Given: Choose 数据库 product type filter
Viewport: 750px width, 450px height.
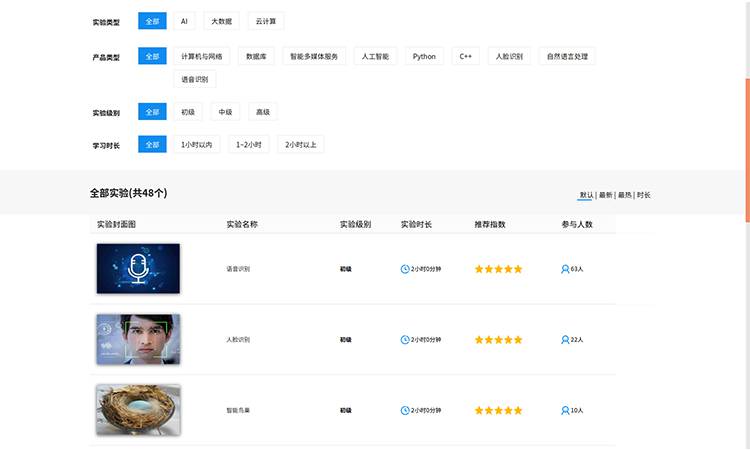Looking at the screenshot, I should 256,56.
